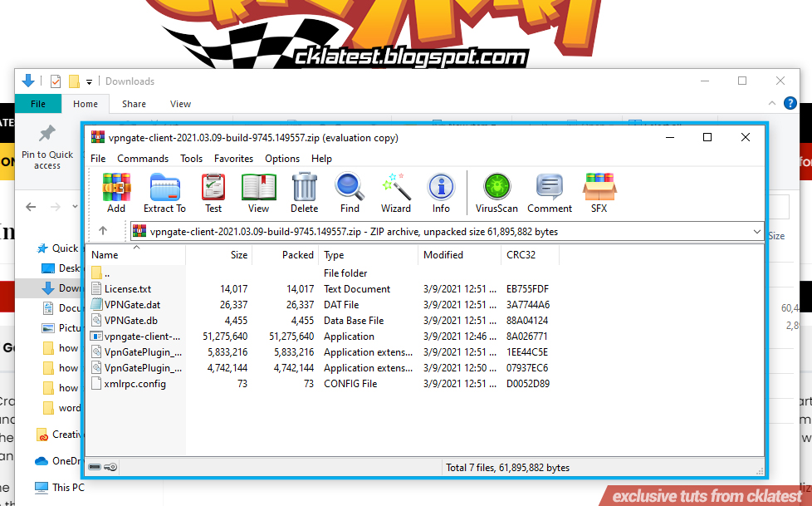Screen dimensions: 812x506
Task: Click the key password icon in status bar
Action: (110, 467)
